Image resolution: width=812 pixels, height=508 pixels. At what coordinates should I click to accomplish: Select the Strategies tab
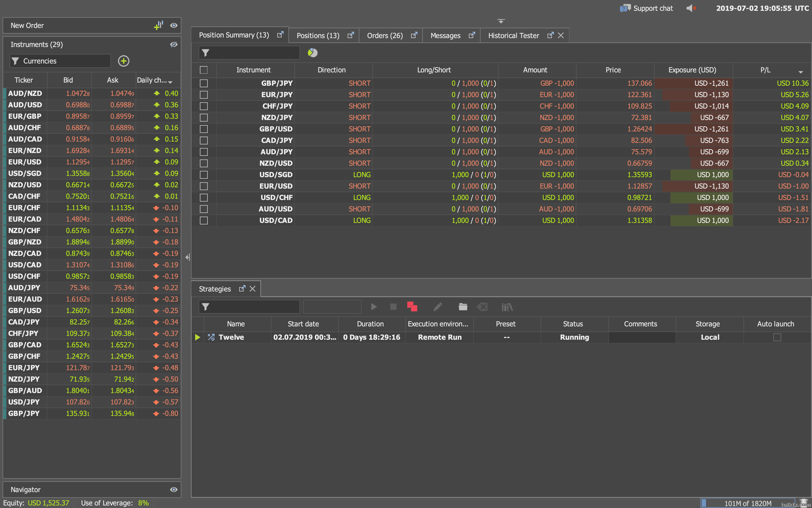point(215,289)
